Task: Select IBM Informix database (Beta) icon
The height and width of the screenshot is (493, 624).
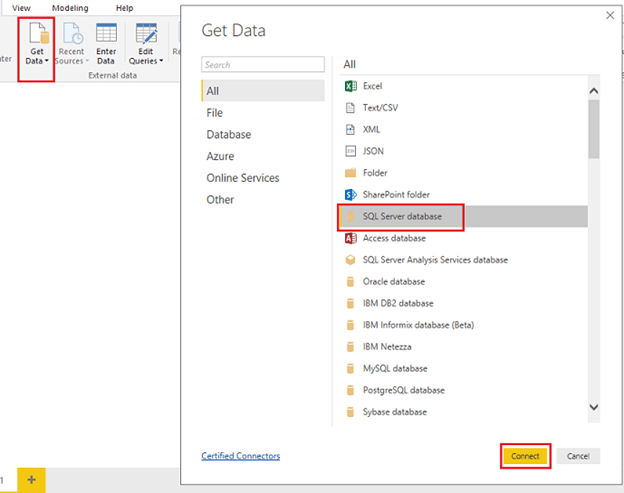Action: click(x=350, y=325)
